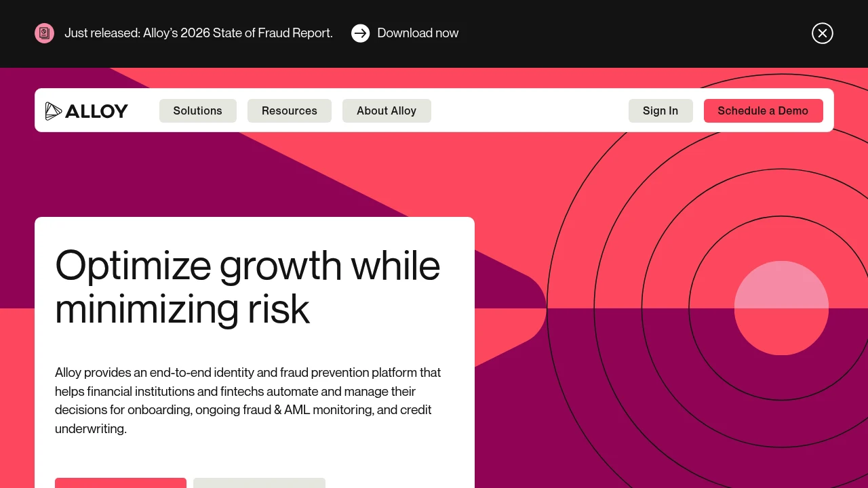Expand the Resources menu

[x=289, y=111]
